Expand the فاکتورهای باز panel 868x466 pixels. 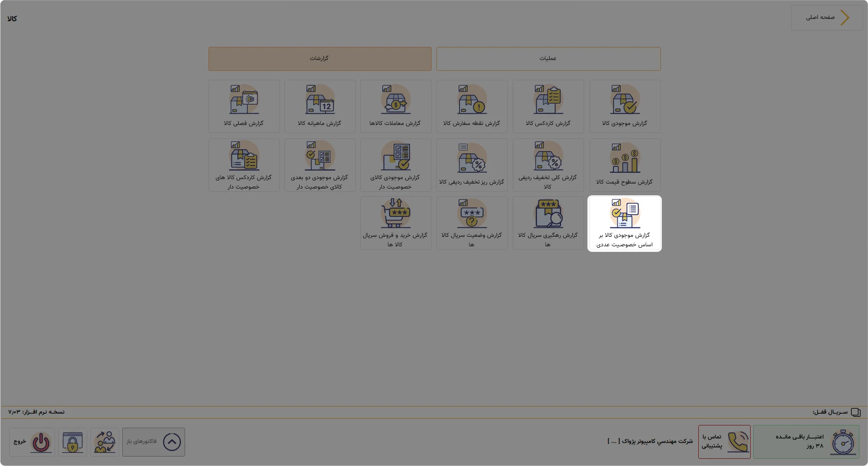pyautogui.click(x=153, y=442)
